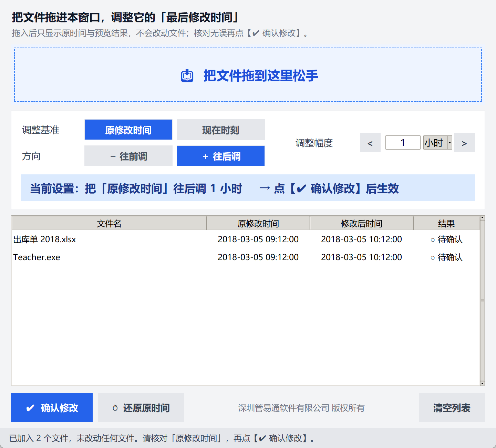Click the 清空列表 button
The width and height of the screenshot is (496, 448).
click(x=452, y=407)
